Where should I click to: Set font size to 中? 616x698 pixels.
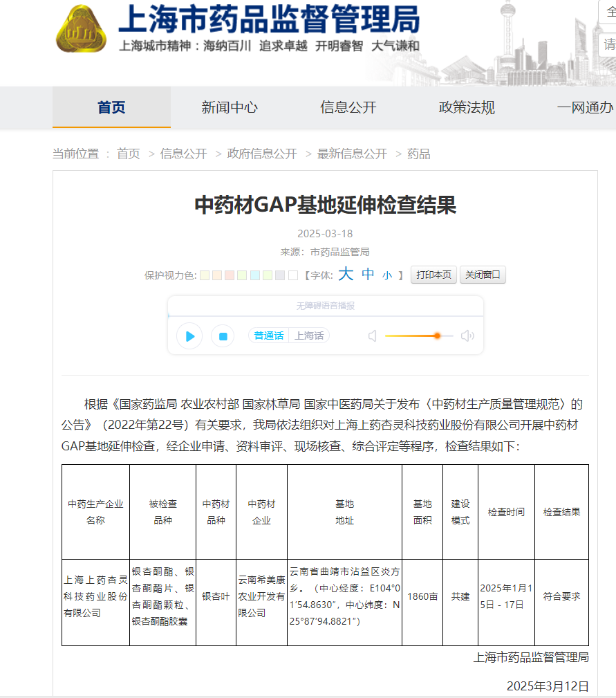point(368,275)
